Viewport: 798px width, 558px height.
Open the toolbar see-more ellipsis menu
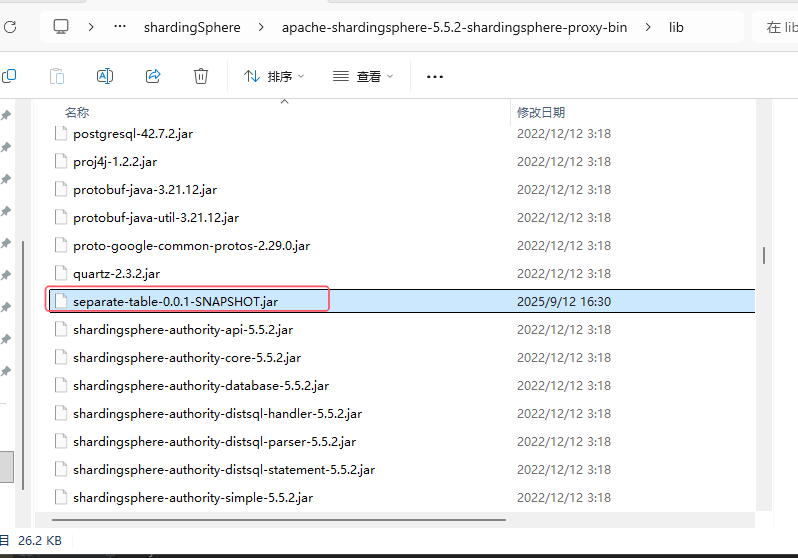coord(435,76)
